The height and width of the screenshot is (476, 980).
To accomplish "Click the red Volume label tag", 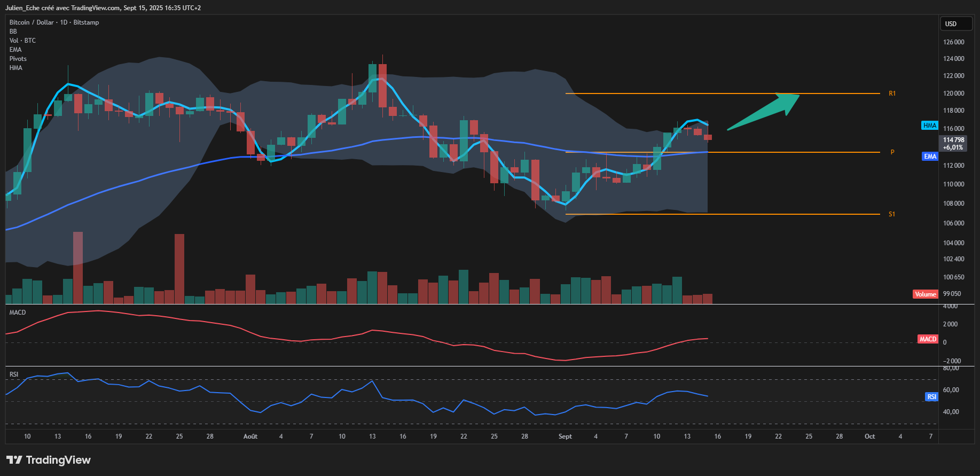I will (926, 294).
